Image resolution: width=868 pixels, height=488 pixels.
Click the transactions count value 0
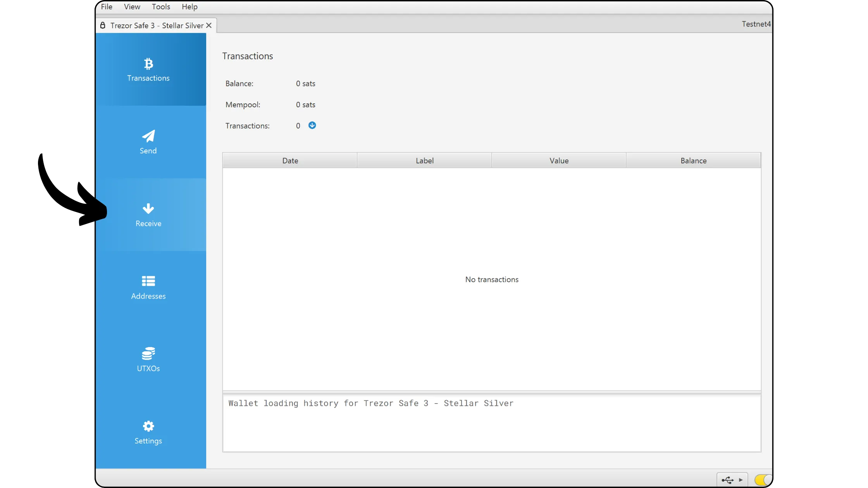click(x=298, y=126)
